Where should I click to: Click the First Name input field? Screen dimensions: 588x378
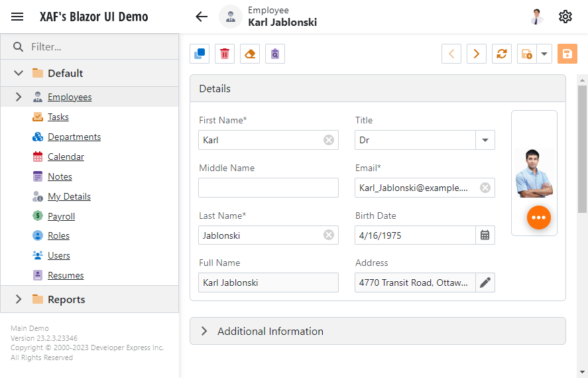pyautogui.click(x=268, y=140)
